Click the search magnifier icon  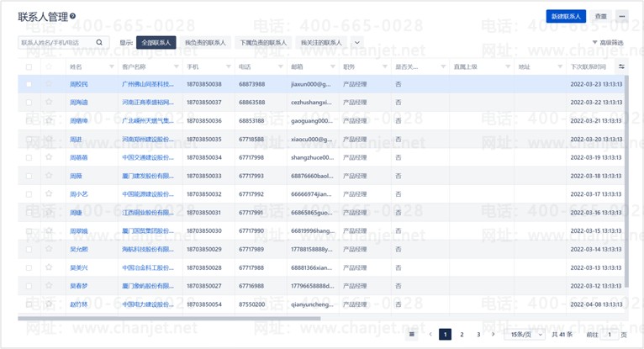point(99,42)
